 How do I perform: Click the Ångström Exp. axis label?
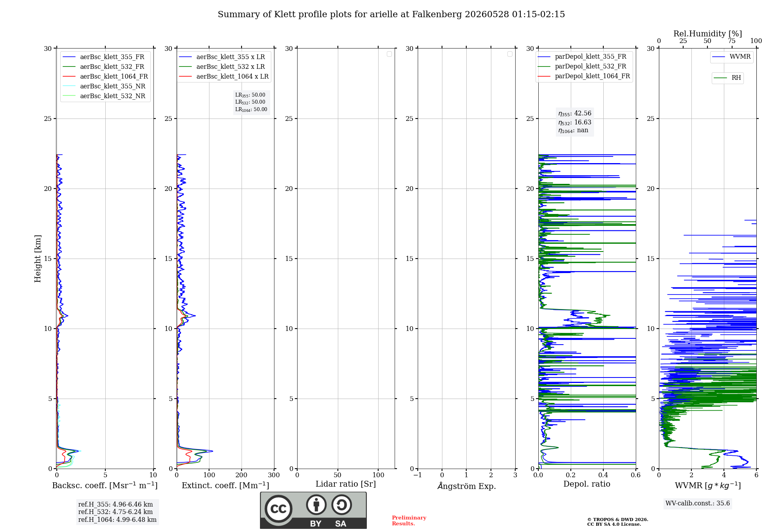467,486
